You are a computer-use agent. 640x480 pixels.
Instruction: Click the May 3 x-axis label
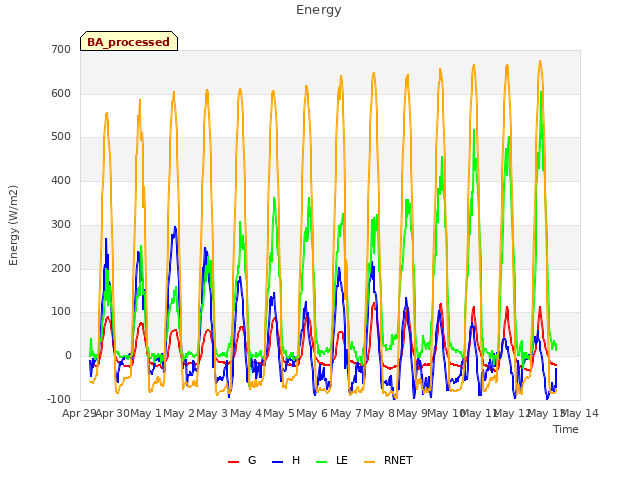(212, 413)
